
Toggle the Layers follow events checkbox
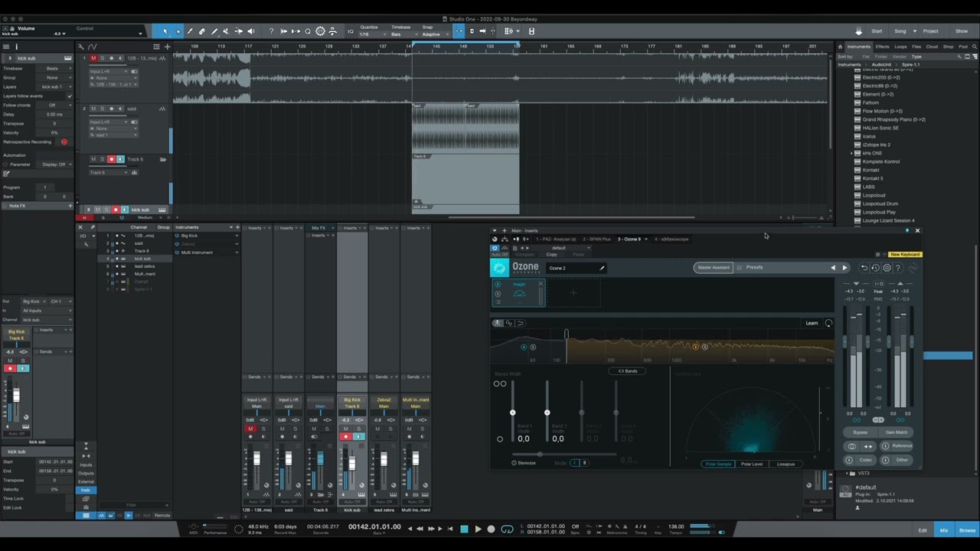click(x=69, y=96)
